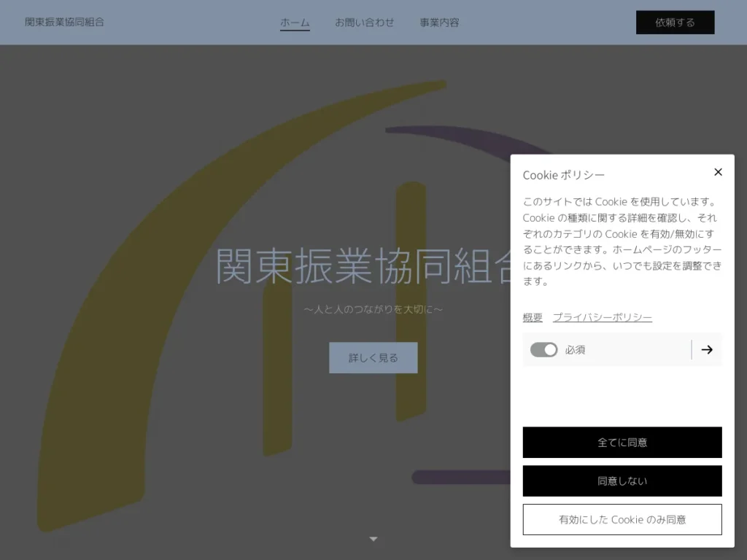
Task: Click the 依頼する header button
Action: coord(675,23)
